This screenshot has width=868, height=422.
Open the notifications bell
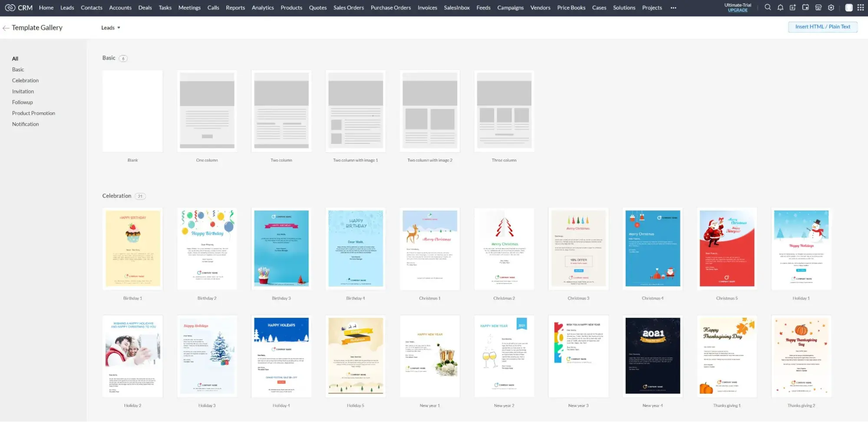(x=780, y=7)
